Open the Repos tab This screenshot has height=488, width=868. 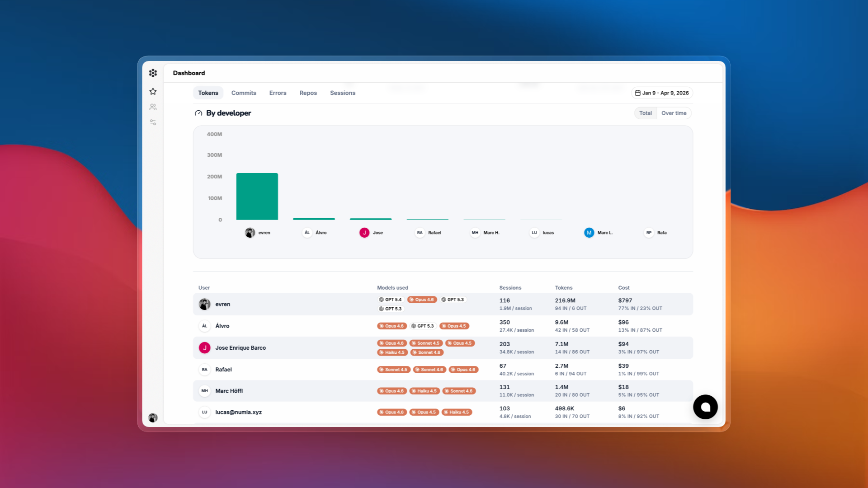click(308, 93)
